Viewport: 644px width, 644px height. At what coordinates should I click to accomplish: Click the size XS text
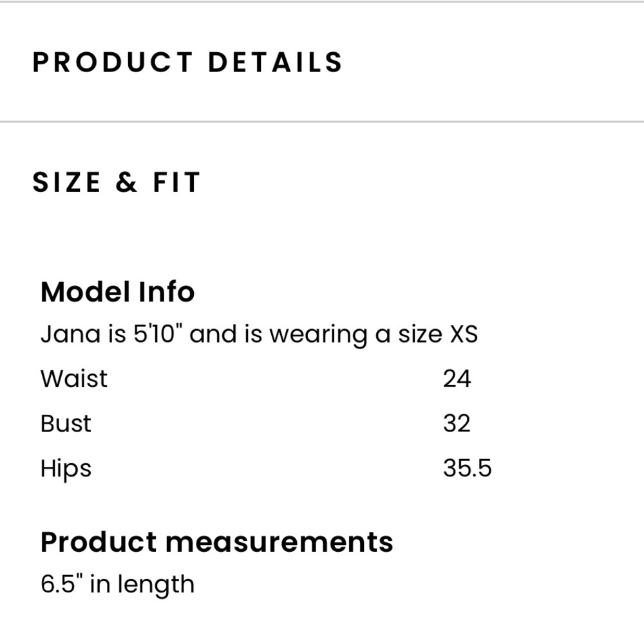tap(463, 334)
